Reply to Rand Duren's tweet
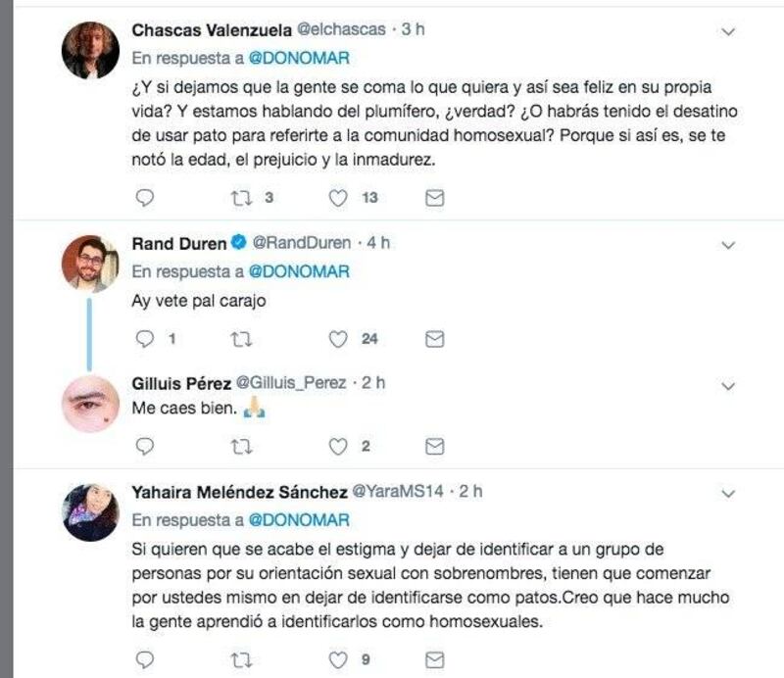Screen dimensions: 784x678 coord(145,339)
